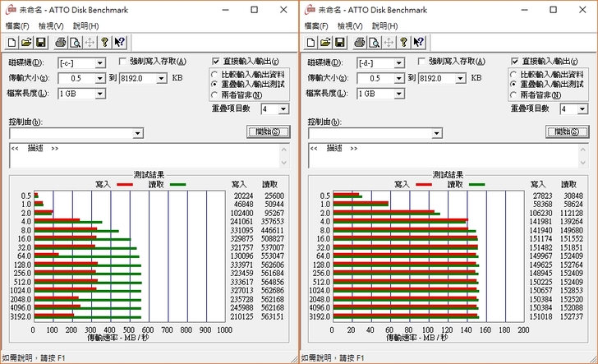Click Print Preview icon in right window
598x364 pixels.
pyautogui.click(x=373, y=43)
